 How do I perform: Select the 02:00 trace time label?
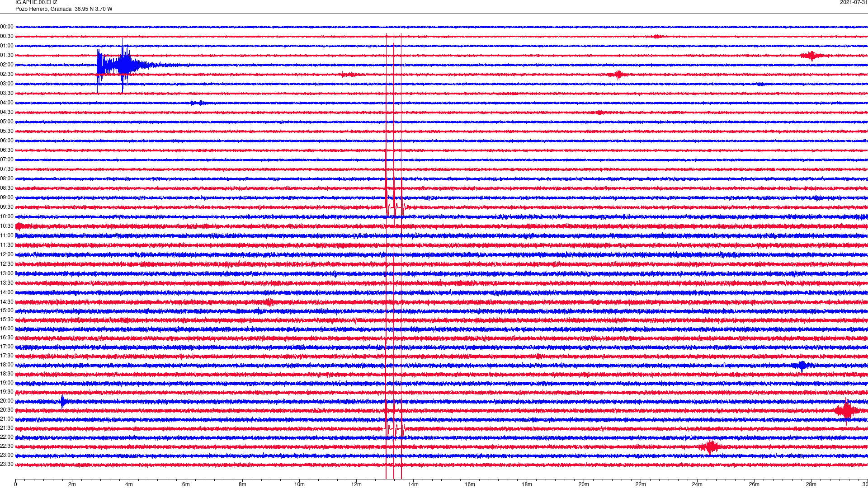point(7,65)
